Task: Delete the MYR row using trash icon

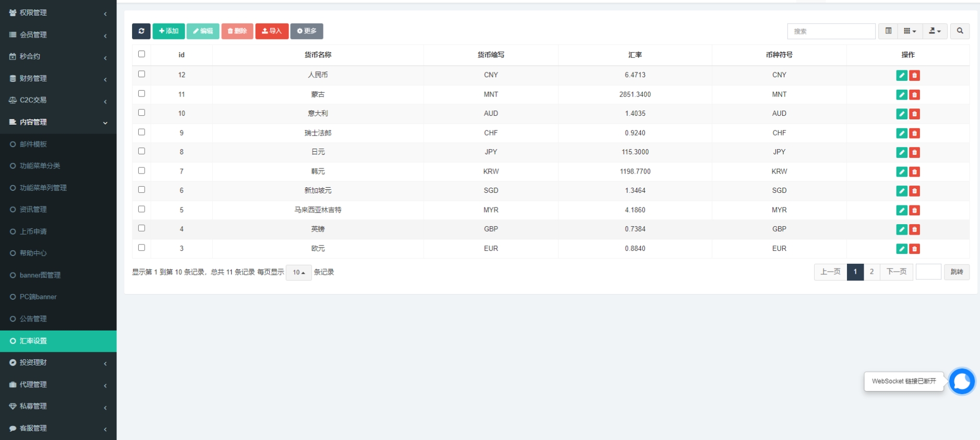Action: pyautogui.click(x=914, y=211)
